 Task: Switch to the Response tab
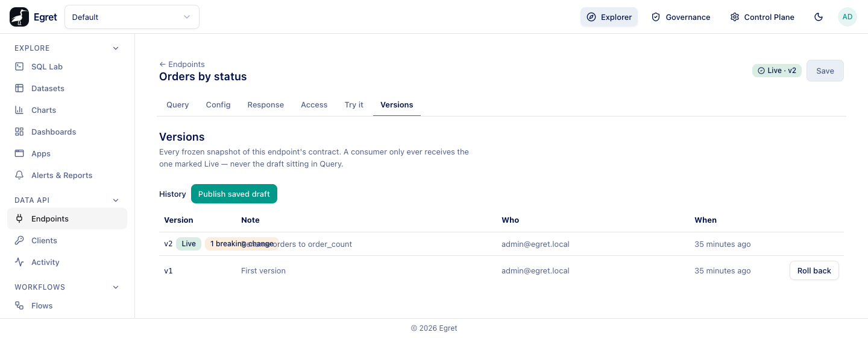(x=266, y=105)
